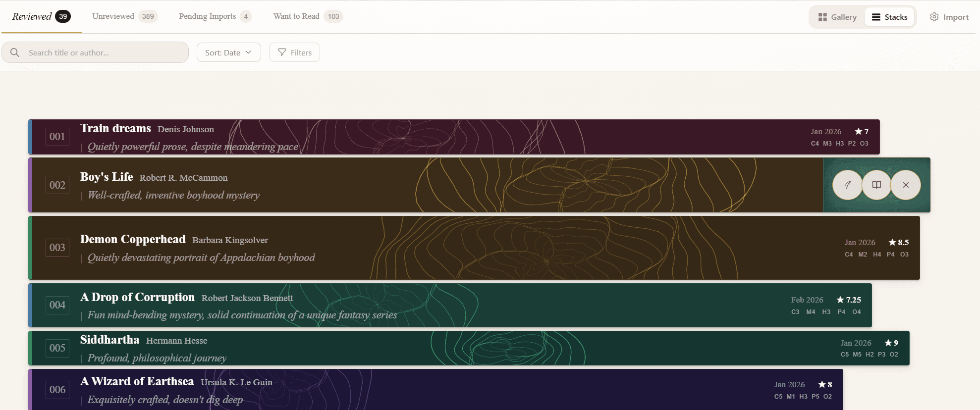Focus the Search title or author field
This screenshot has width=980, height=410.
pos(104,52)
